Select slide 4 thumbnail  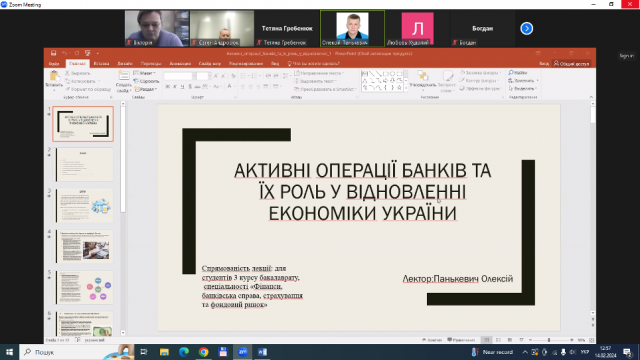84,246
